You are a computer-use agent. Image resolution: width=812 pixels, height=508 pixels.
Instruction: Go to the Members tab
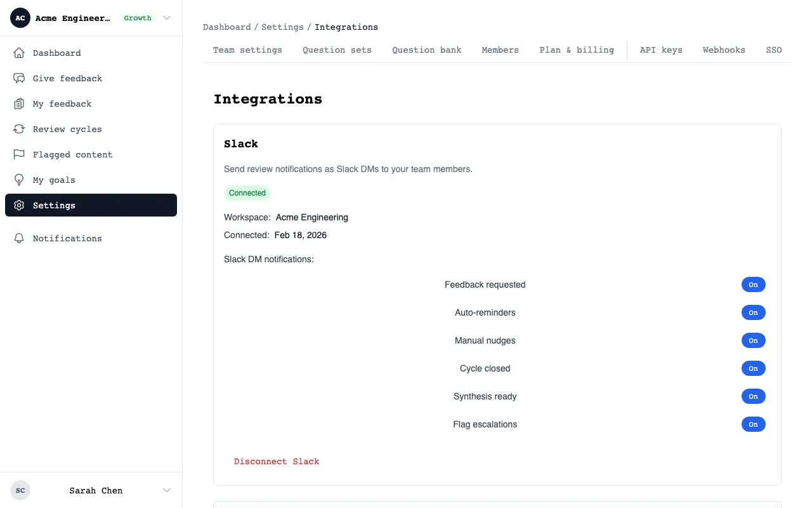pyautogui.click(x=501, y=50)
